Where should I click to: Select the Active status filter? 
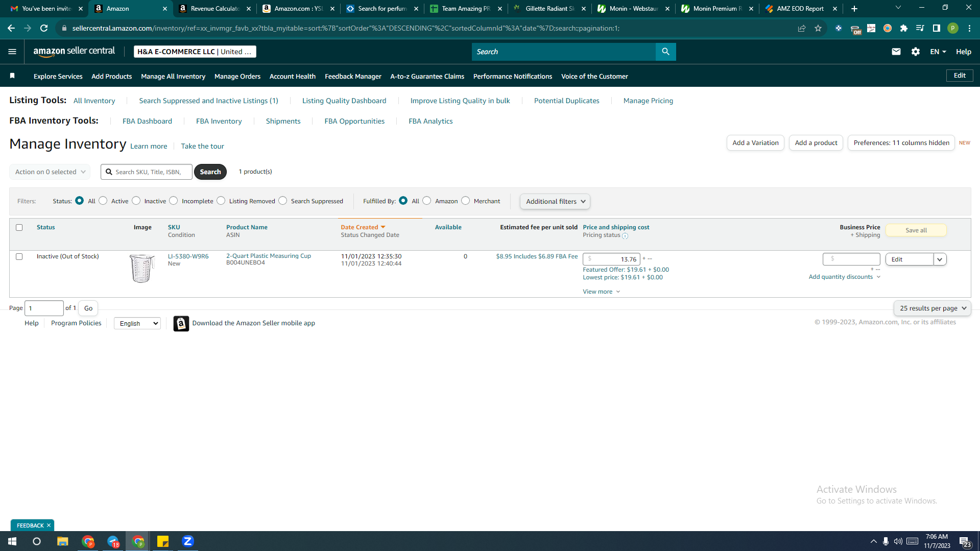coord(103,201)
